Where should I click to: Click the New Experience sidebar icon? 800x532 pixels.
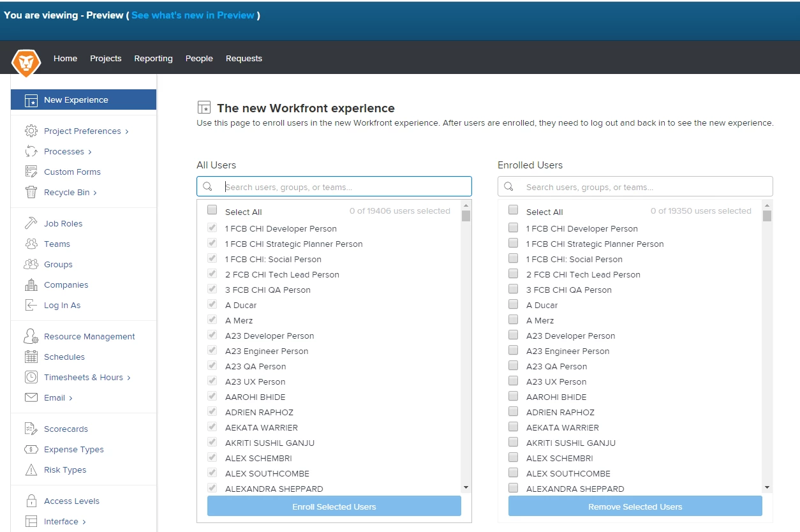click(x=31, y=100)
